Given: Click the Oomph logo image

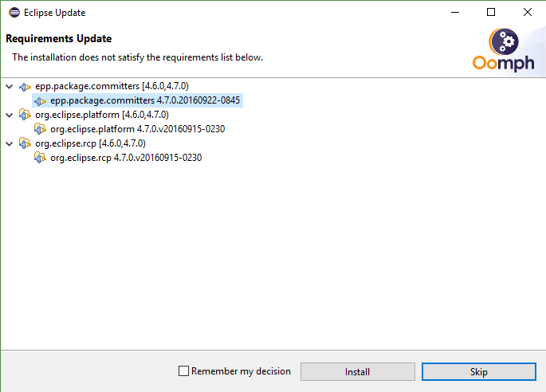Looking at the screenshot, I should pyautogui.click(x=504, y=49).
